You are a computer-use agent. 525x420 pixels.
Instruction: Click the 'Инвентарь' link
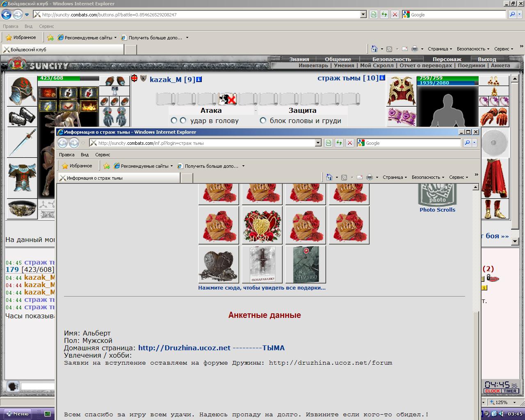click(313, 66)
